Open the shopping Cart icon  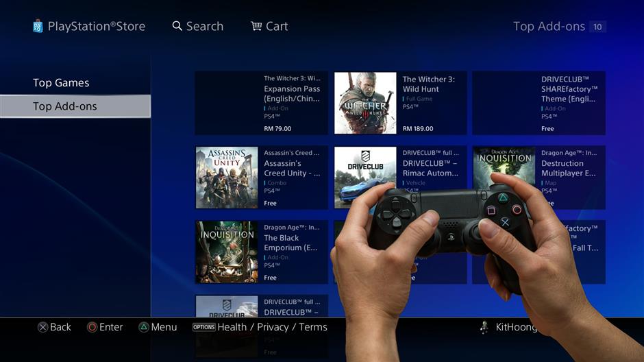[256, 26]
